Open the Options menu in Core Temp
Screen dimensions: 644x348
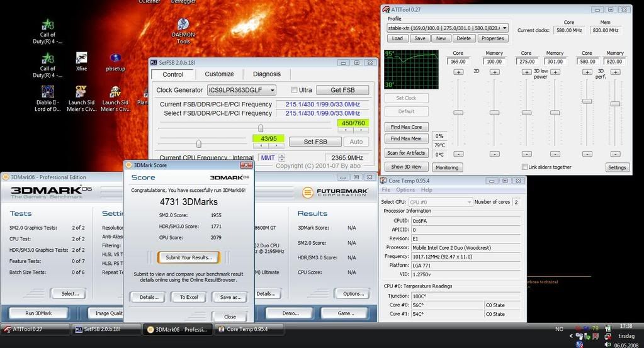405,190
